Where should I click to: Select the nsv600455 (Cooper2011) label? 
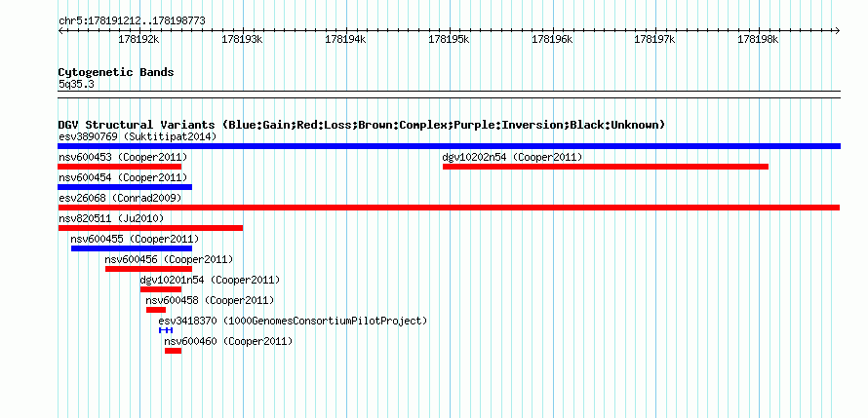tap(135, 239)
